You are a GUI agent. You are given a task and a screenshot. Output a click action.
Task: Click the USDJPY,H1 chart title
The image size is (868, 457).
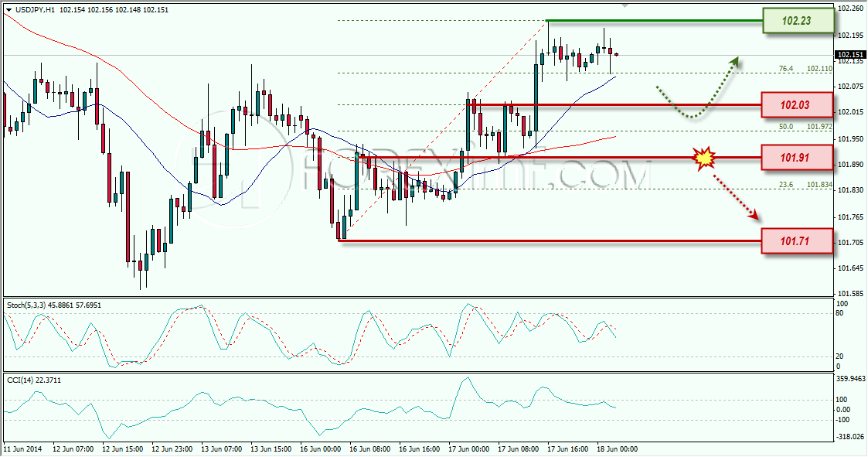[x=34, y=10]
